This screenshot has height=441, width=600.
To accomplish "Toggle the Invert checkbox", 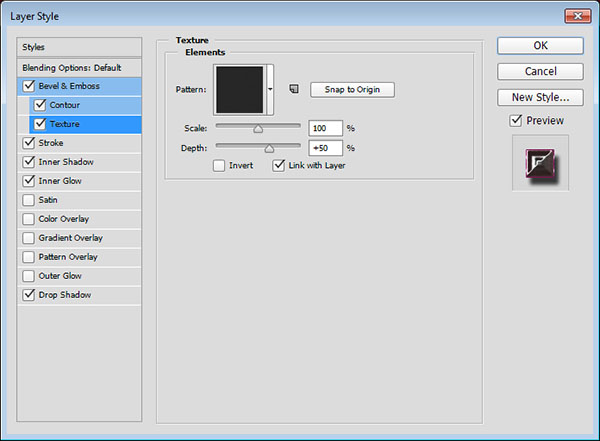I will [x=219, y=165].
